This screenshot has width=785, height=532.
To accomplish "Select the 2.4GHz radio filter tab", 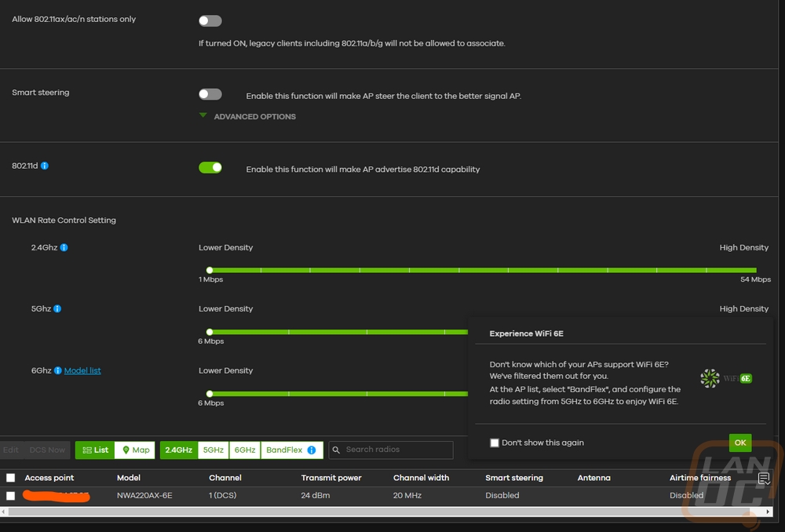I will [x=179, y=450].
